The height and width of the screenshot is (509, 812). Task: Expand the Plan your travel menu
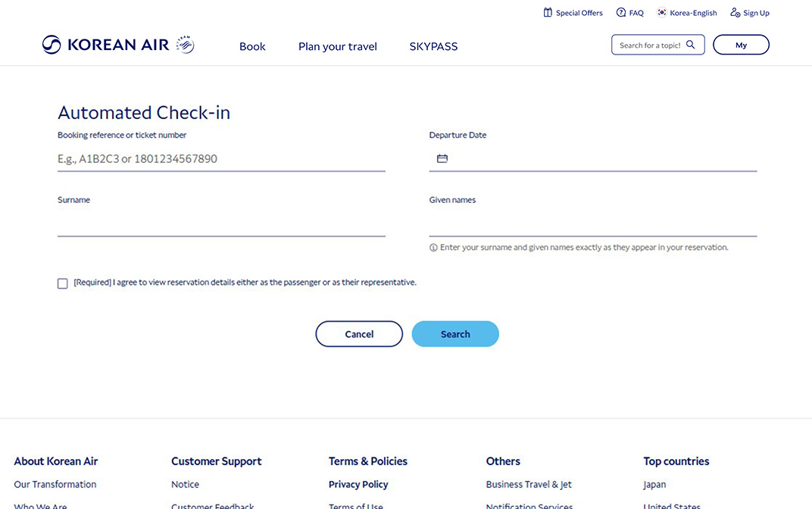pyautogui.click(x=337, y=46)
